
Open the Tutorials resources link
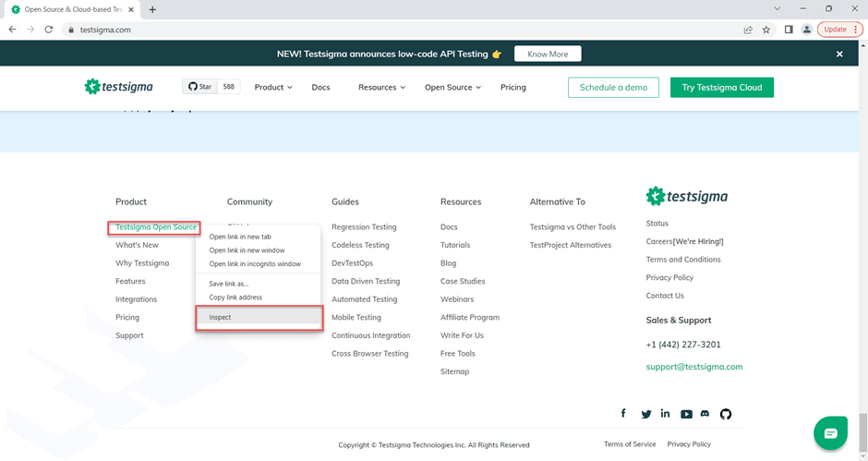[x=455, y=245]
